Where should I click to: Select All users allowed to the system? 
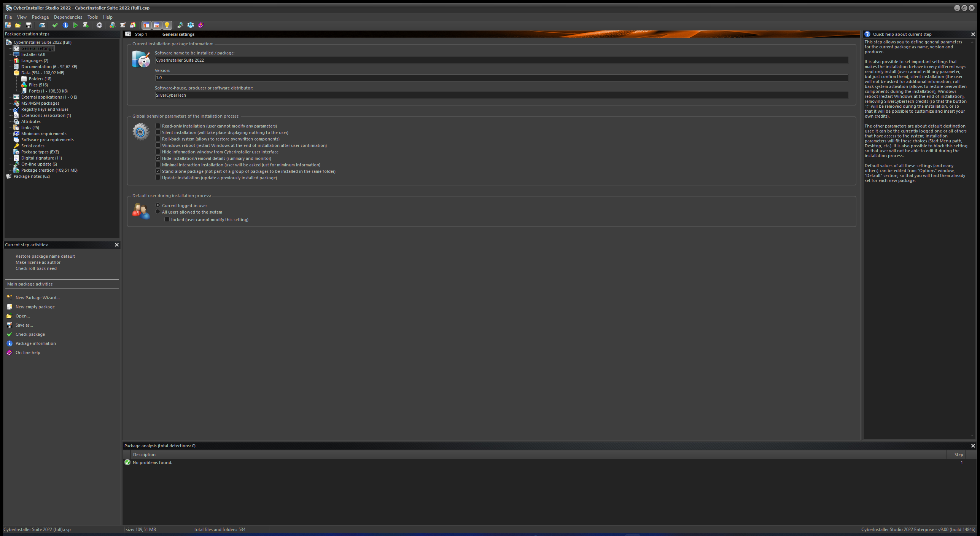point(158,212)
